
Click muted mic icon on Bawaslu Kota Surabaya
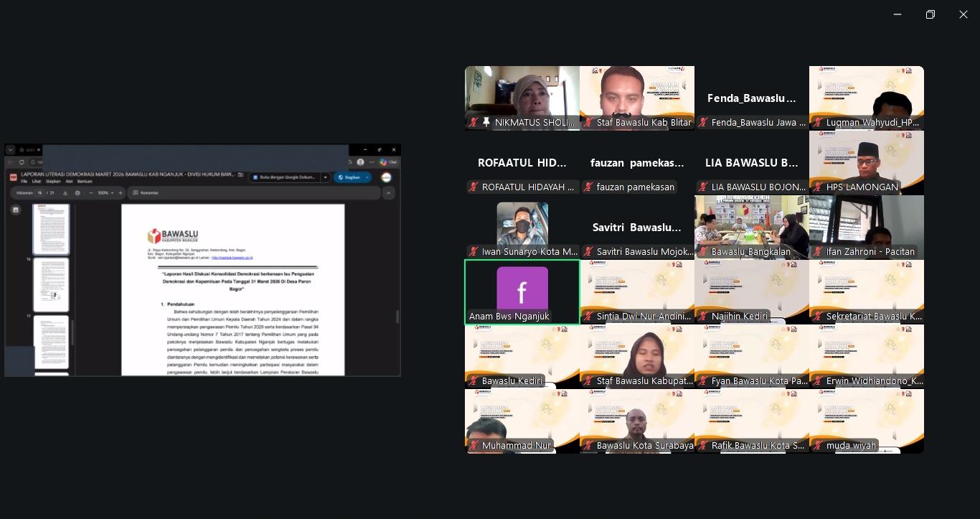point(588,446)
